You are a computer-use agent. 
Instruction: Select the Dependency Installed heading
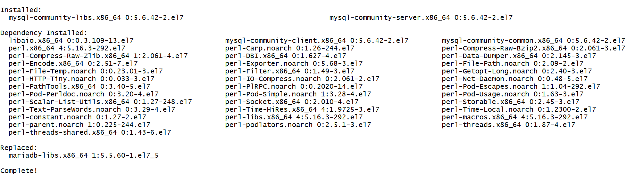tap(44, 33)
